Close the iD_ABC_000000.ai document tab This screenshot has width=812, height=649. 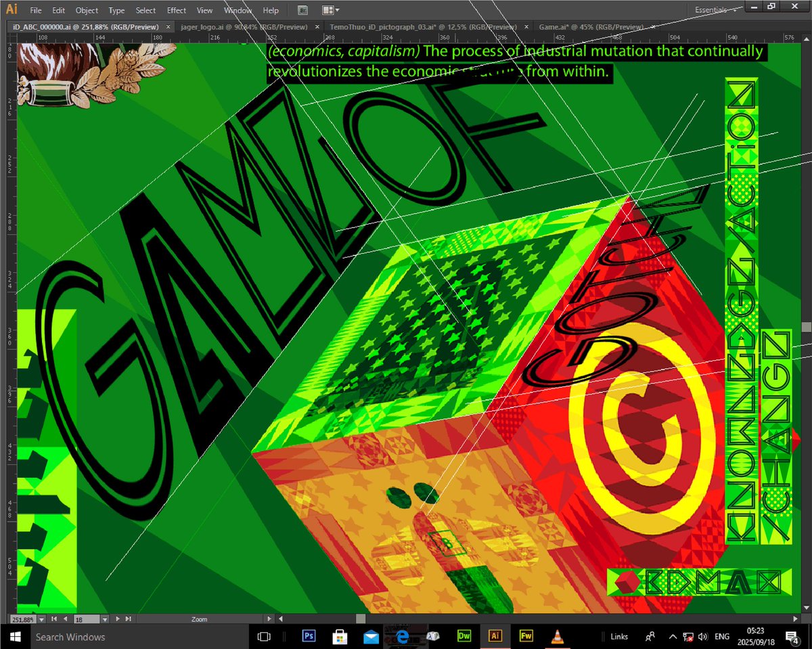pyautogui.click(x=168, y=26)
